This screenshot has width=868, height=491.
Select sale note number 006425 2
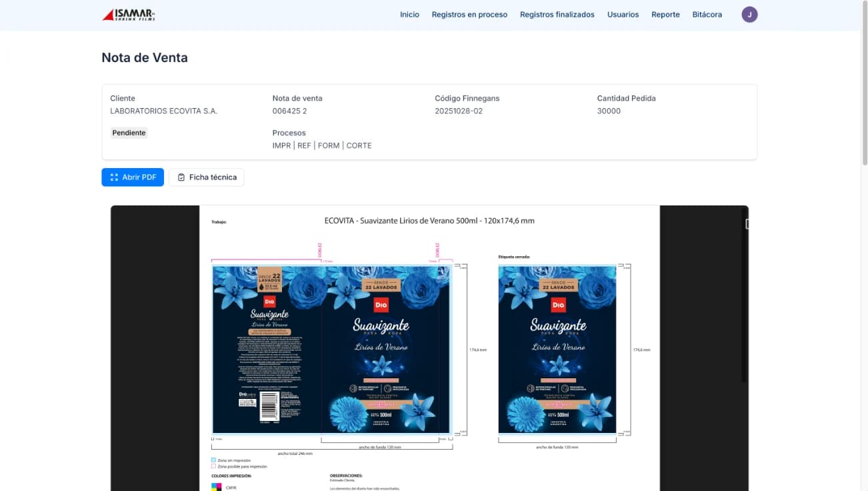pyautogui.click(x=290, y=111)
